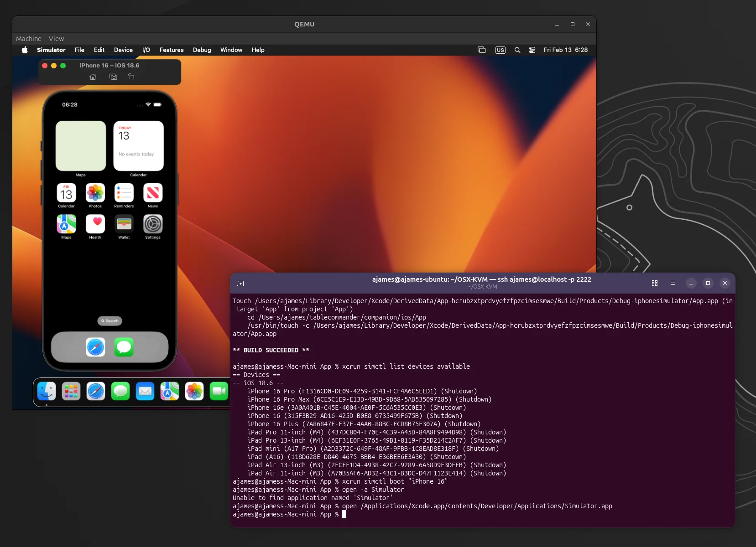Open the Debug menu in Simulator
The image size is (756, 547).
(x=202, y=50)
